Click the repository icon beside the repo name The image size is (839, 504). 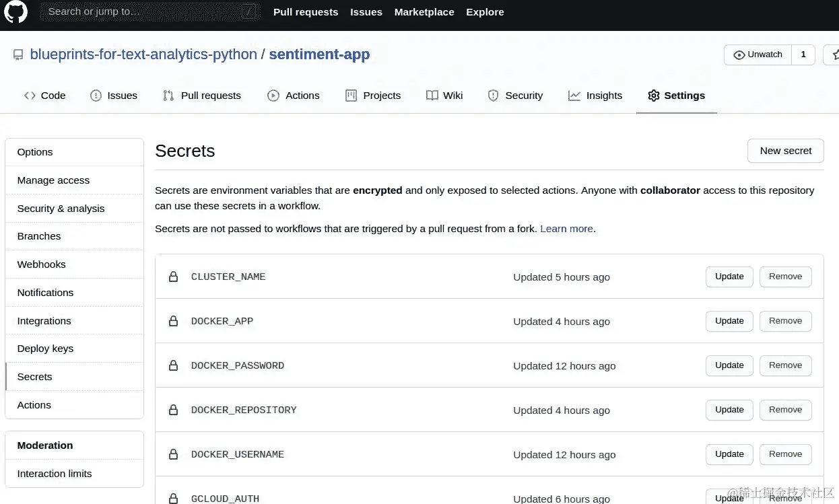(18, 55)
